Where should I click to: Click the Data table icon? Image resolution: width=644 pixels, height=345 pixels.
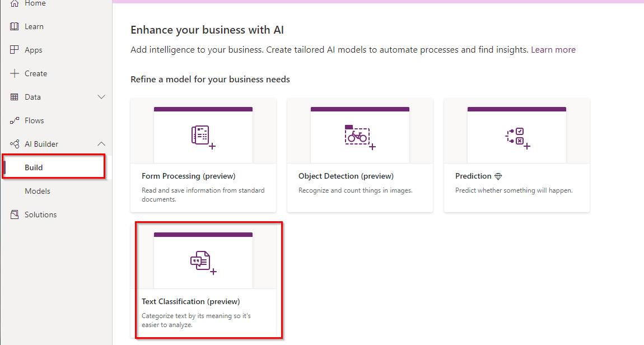tap(15, 97)
